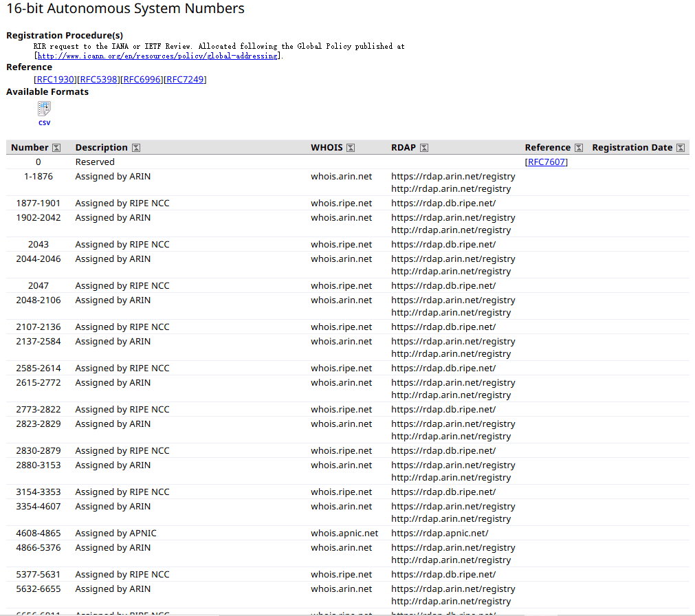Click number cell '3354-4607'
The image size is (695, 616).
38,506
